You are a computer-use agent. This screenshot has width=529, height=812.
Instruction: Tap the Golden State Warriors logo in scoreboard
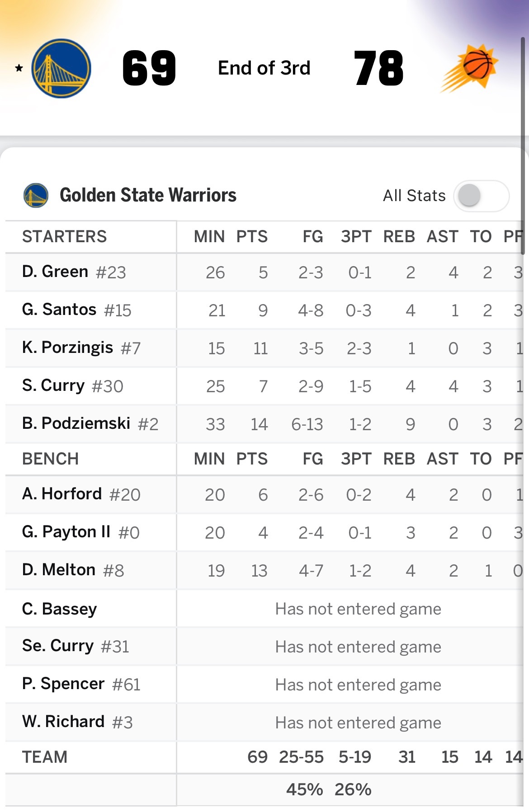tap(61, 68)
